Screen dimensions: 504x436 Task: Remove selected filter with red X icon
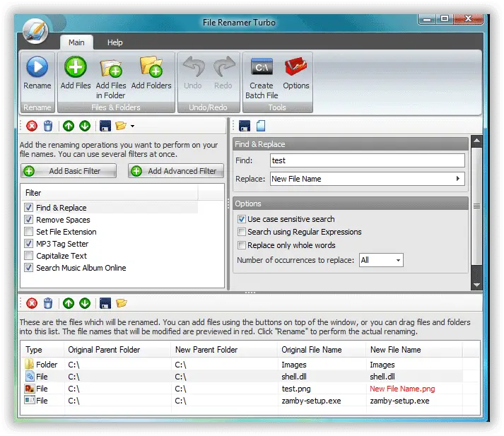tap(32, 126)
